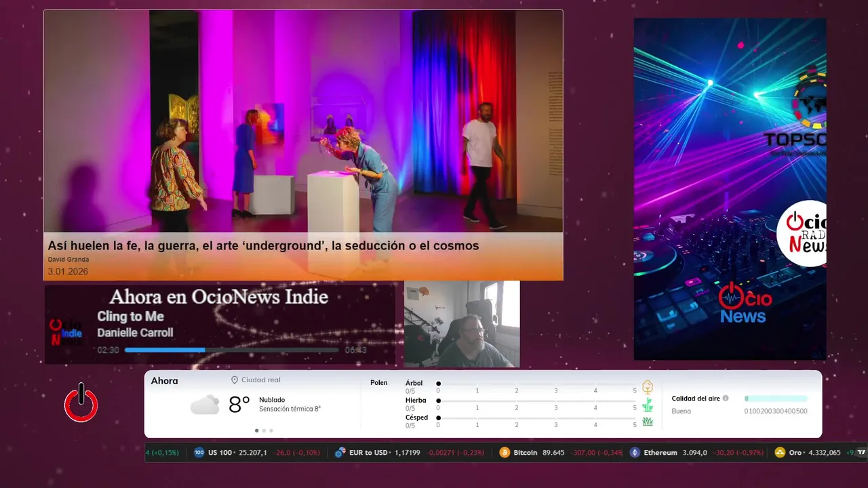Click the gold Oro ticker icon

coord(780,453)
